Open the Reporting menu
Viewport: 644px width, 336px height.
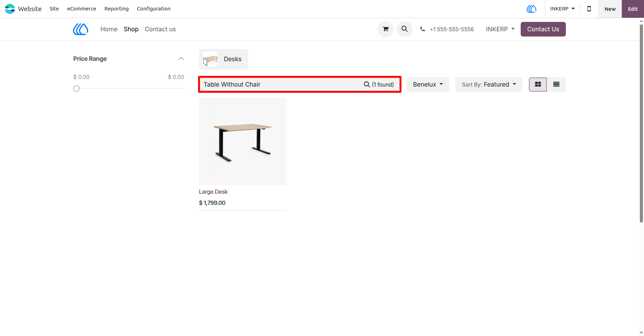116,9
